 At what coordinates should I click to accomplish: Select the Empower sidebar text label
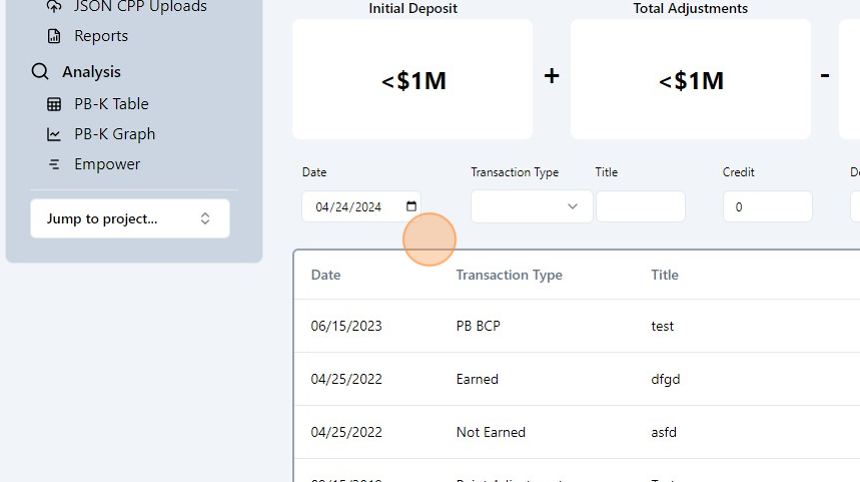coord(107,164)
